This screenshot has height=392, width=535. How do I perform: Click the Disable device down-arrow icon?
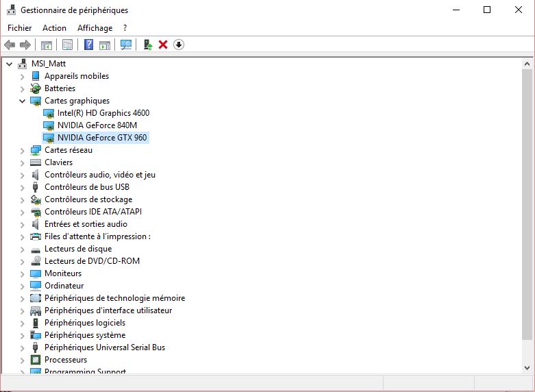(179, 45)
